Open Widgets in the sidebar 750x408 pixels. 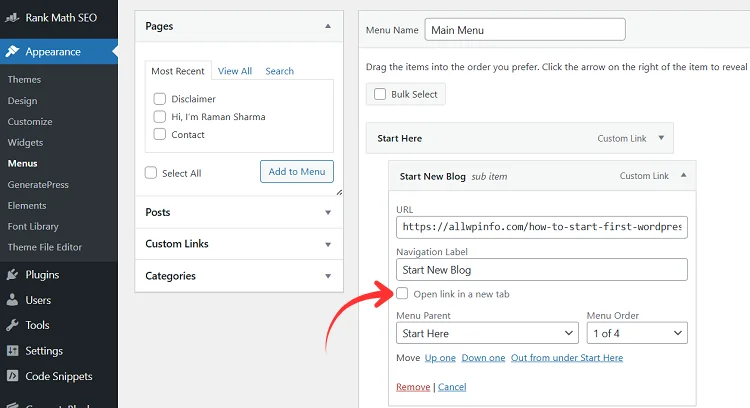[x=25, y=143]
